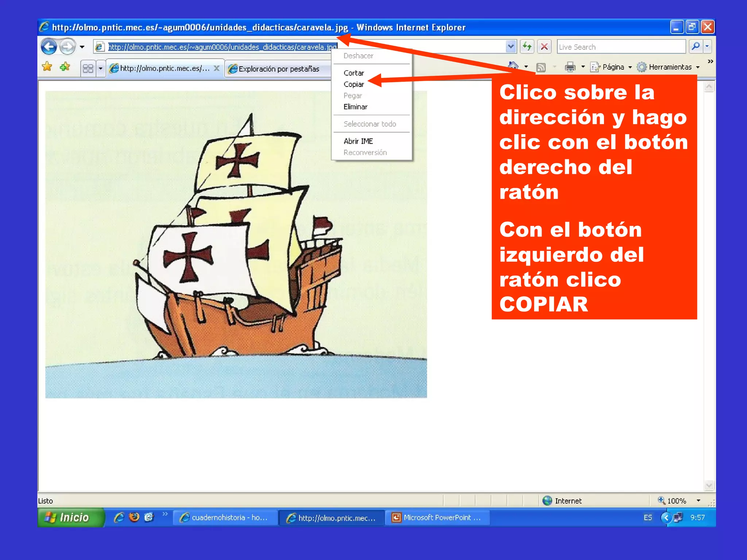The width and height of the screenshot is (747, 560).
Task: Expand the tab list dropdown arrow
Action: (x=100, y=68)
